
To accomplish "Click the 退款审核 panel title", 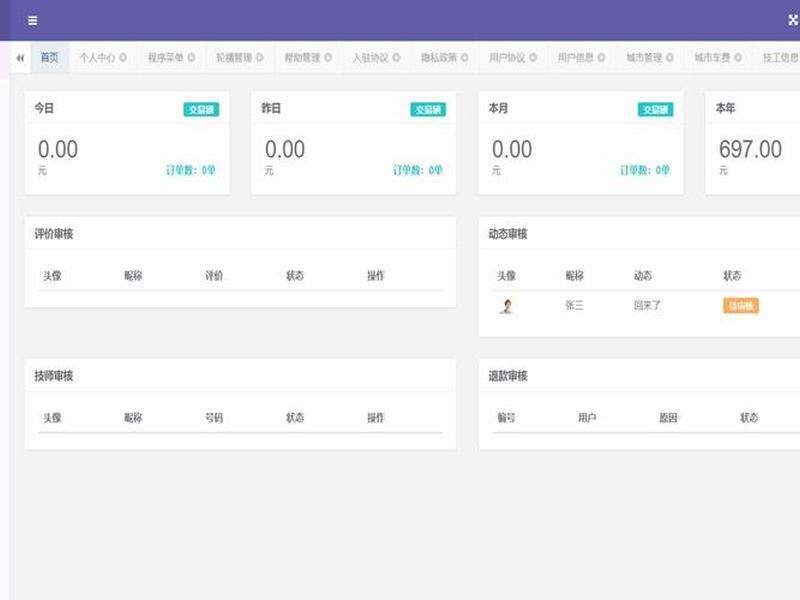I will point(508,376).
